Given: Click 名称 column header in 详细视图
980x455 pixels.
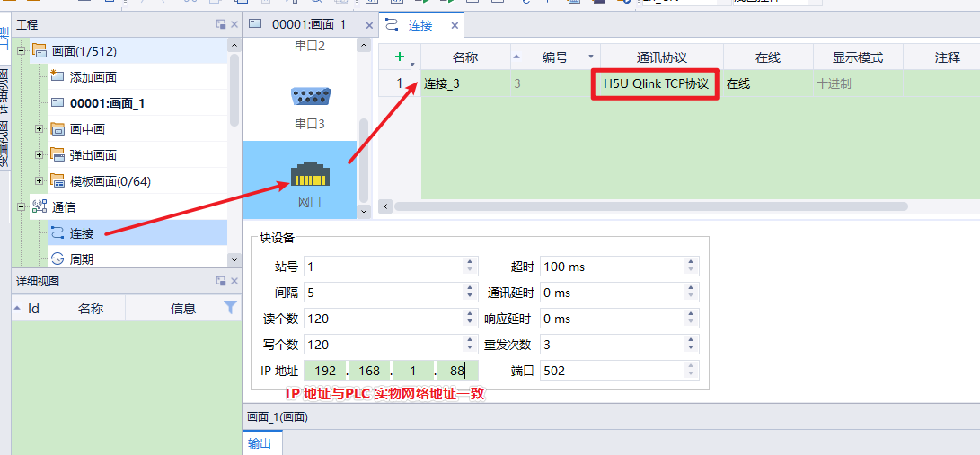Looking at the screenshot, I should (92, 309).
